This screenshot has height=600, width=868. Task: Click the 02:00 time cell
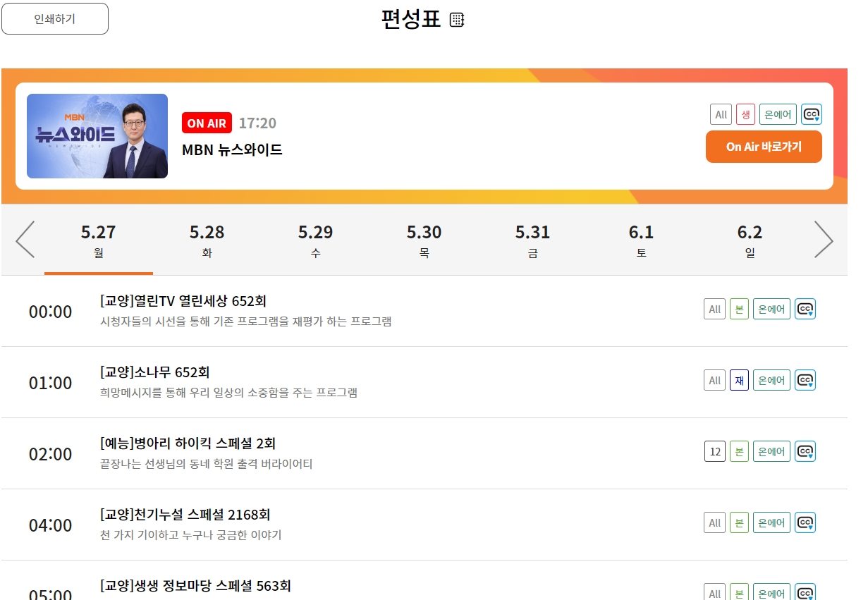click(51, 454)
